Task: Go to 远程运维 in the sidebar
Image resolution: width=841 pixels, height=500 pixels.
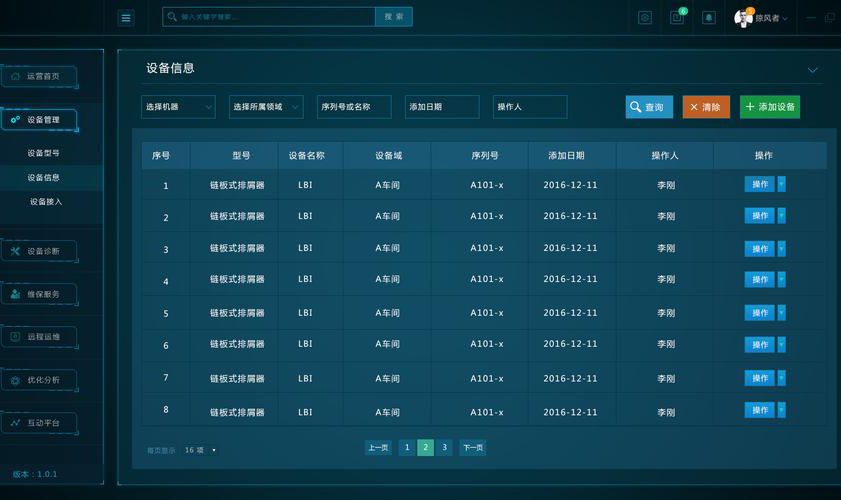Action: [39, 337]
